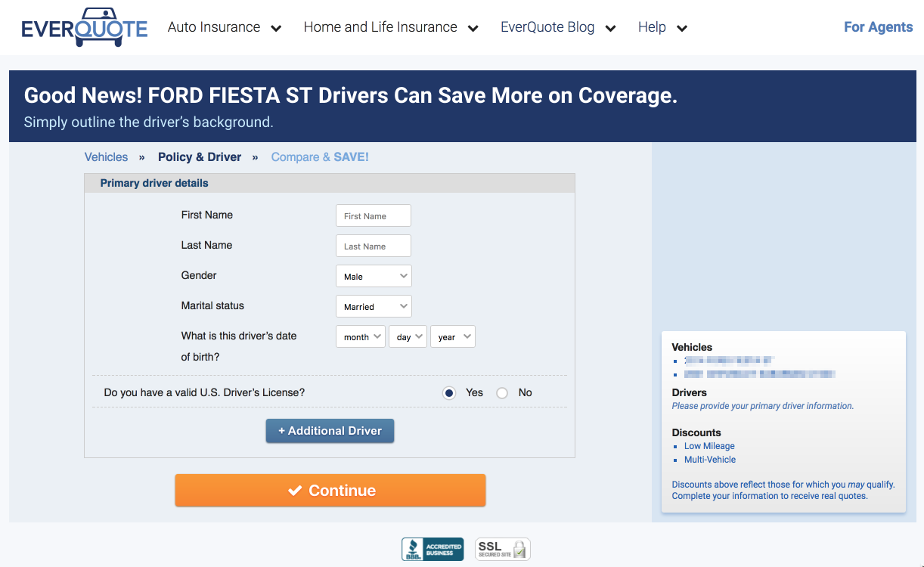Expand the Auto Insurance chevron arrow
Image resolution: width=924 pixels, height=567 pixels.
click(276, 29)
